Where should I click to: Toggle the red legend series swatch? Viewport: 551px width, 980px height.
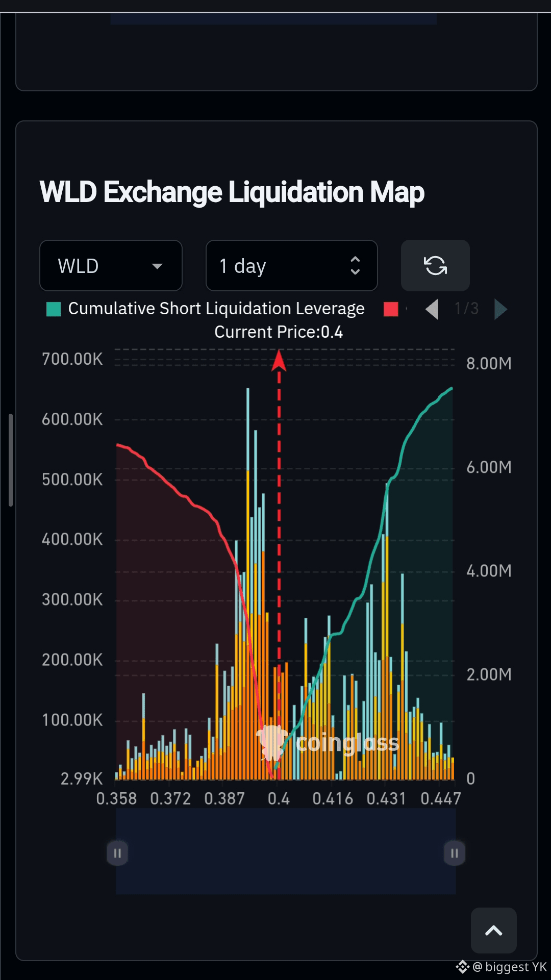coord(391,309)
